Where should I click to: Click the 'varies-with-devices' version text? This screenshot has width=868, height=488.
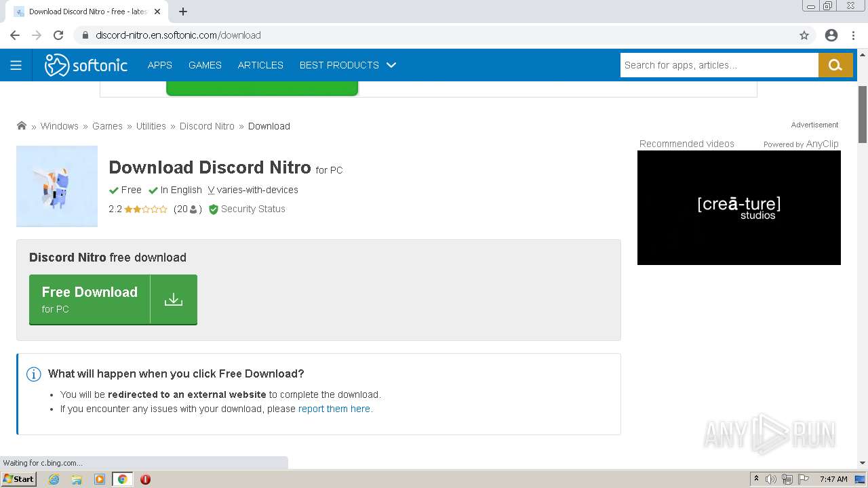[257, 190]
